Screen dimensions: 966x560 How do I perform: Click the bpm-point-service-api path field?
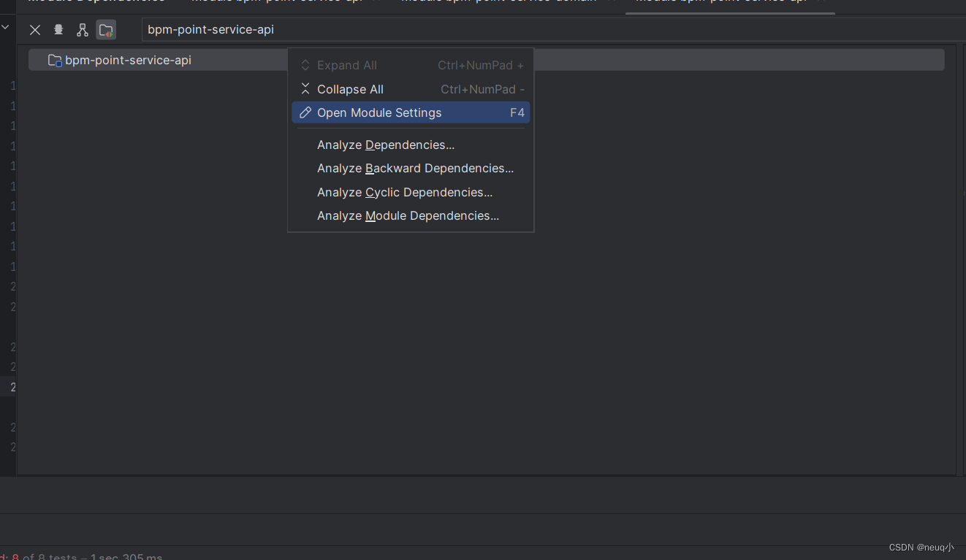pos(553,30)
